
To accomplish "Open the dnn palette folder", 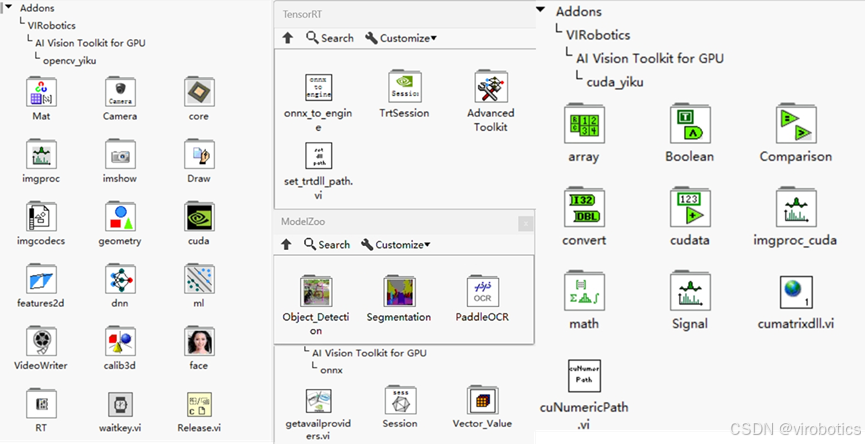I will [120, 279].
